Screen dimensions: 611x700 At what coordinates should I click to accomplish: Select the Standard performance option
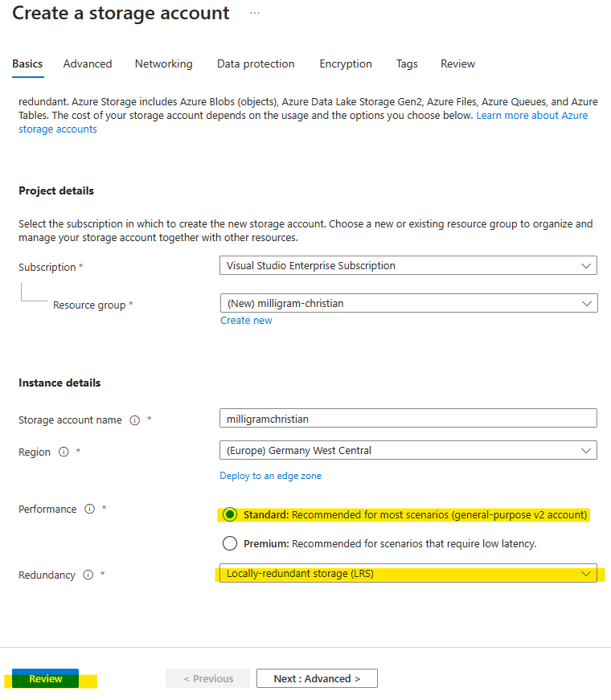[230, 514]
